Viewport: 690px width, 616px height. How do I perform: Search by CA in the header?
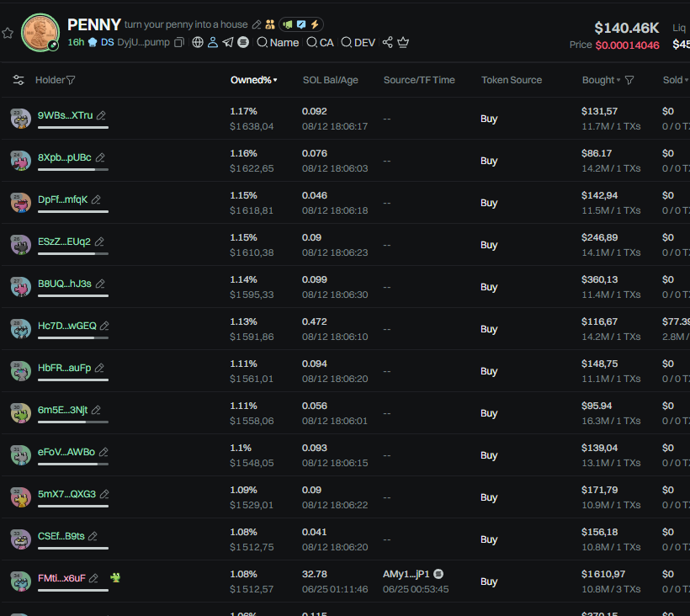coord(320,42)
